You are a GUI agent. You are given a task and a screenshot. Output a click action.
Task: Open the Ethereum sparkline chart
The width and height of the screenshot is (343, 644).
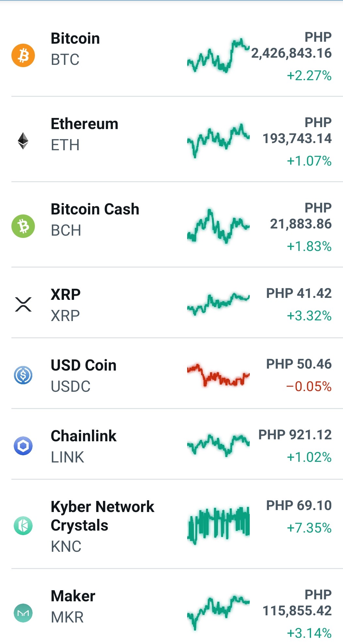(x=218, y=141)
